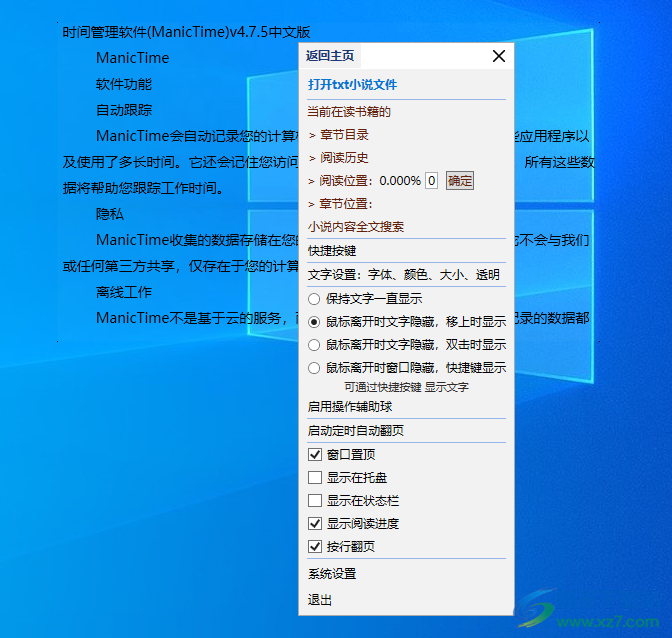The height and width of the screenshot is (638, 672).
Task: Click the 隐私 line in reader
Action: (110, 214)
